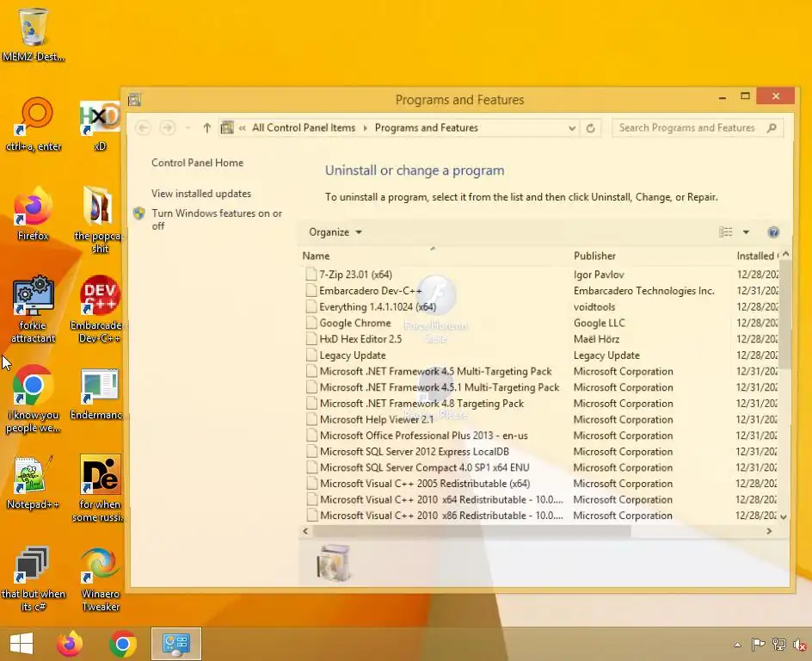Click the horizontal scrollbar right arrow
This screenshot has height=661, width=812.
(769, 531)
